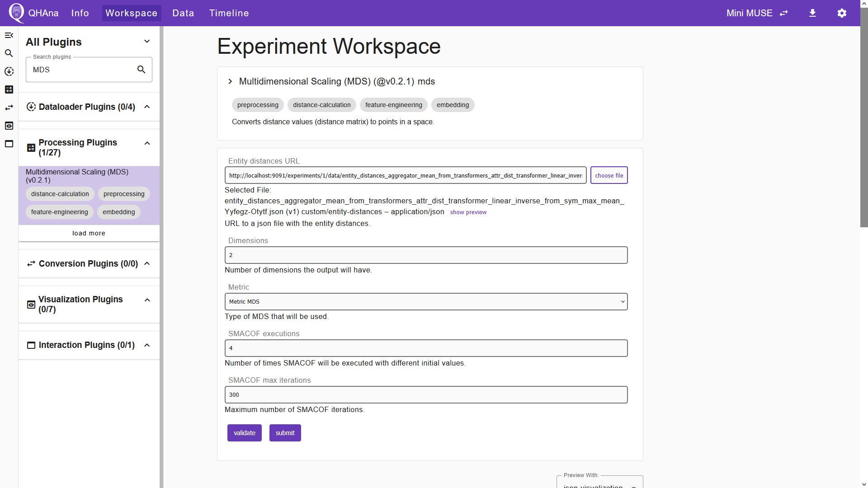
Task: Open the Info tab
Action: [80, 13]
